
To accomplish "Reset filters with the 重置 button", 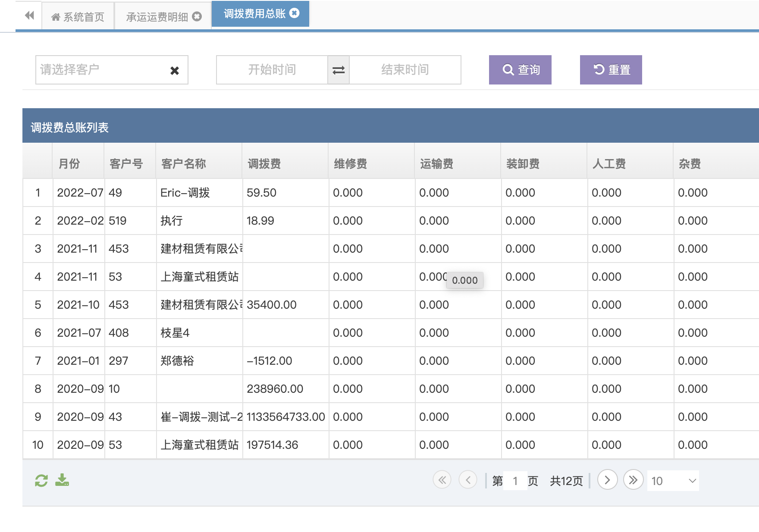I will tap(611, 70).
